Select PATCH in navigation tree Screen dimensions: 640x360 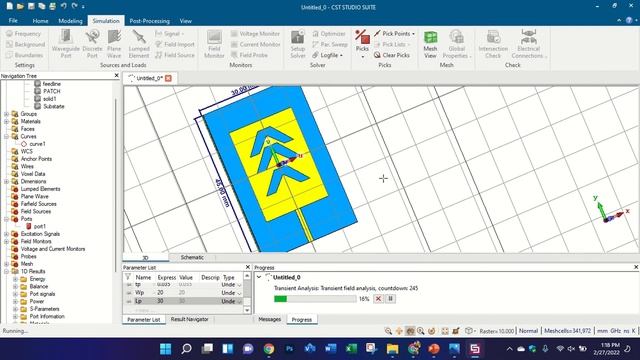pos(51,91)
